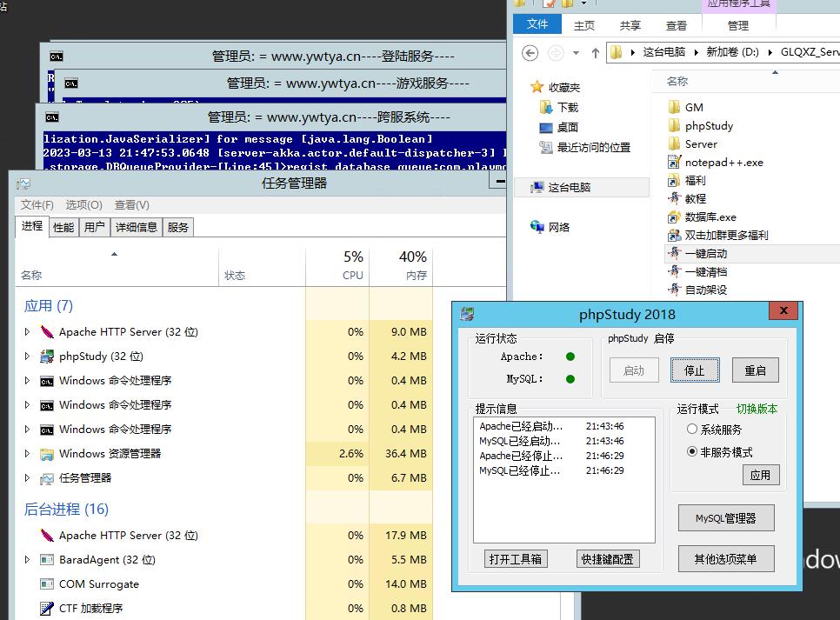The height and width of the screenshot is (620, 840).
Task: Click the 登陆服务 console window icon
Action: coord(57,57)
